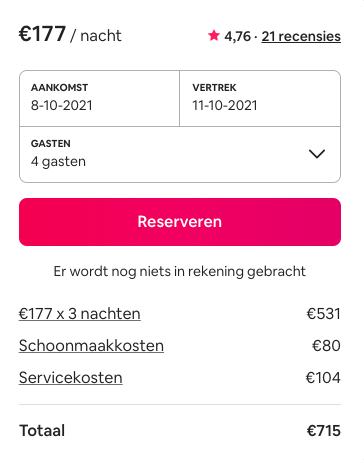Open the Servicekosten details link

(71, 378)
